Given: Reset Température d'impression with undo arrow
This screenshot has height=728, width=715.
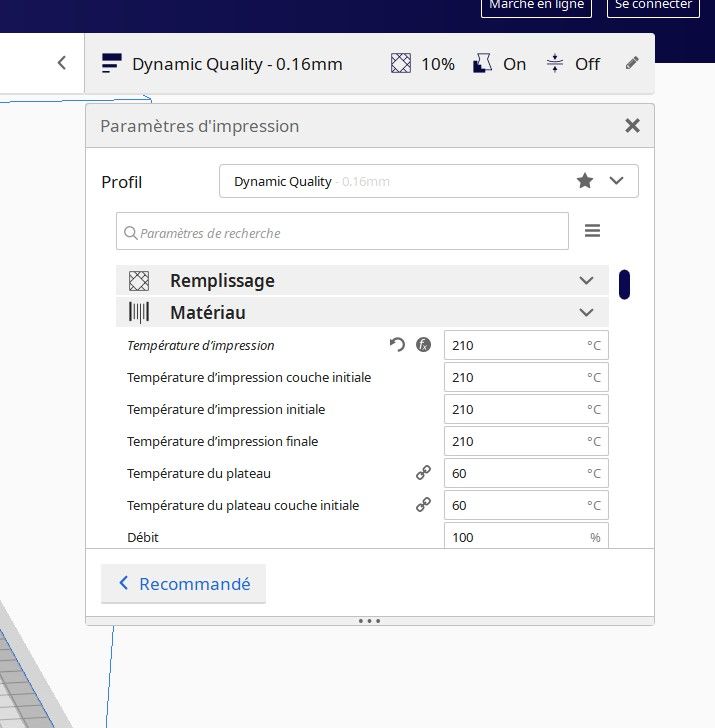Looking at the screenshot, I should coord(397,345).
